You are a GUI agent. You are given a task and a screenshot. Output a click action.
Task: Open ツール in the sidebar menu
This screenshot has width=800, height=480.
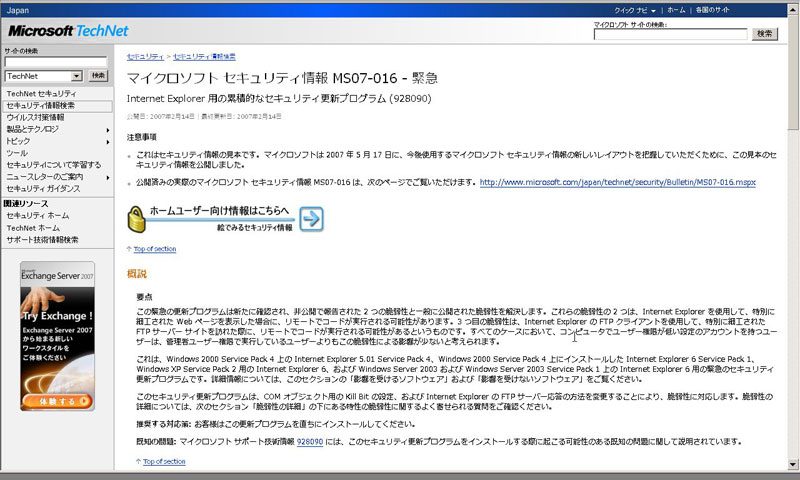point(17,153)
